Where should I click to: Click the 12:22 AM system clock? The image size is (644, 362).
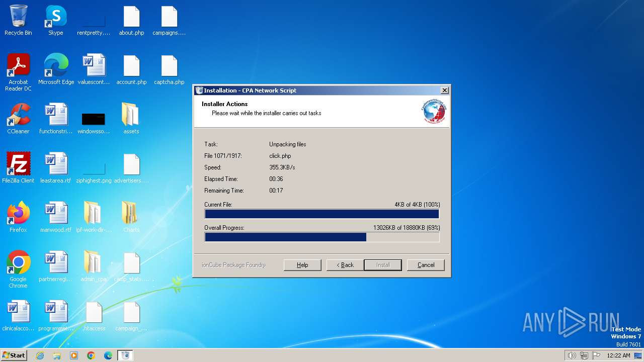point(618,355)
